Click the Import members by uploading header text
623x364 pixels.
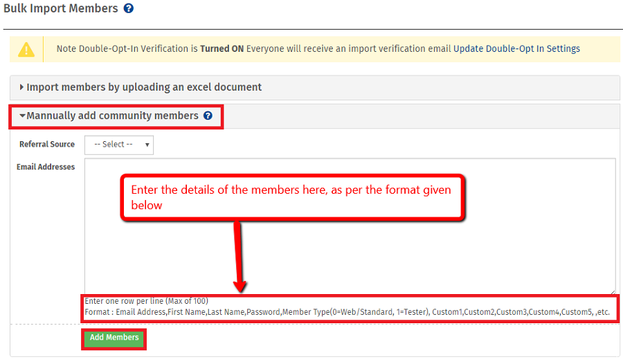click(x=144, y=88)
